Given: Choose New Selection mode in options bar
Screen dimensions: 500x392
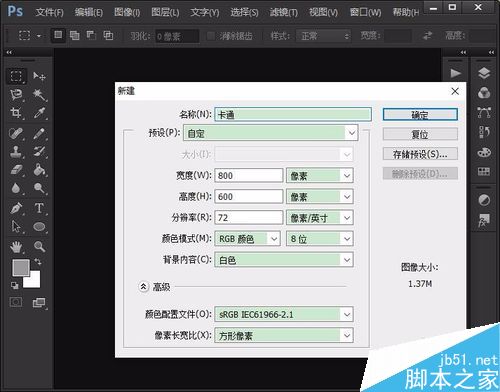Looking at the screenshot, I should coord(58,35).
